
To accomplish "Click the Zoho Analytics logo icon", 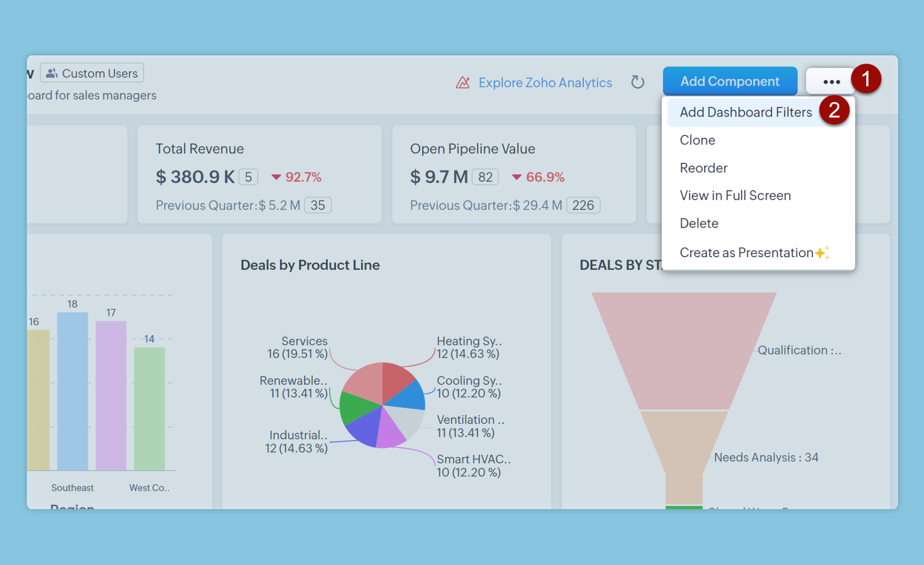I will (x=462, y=83).
